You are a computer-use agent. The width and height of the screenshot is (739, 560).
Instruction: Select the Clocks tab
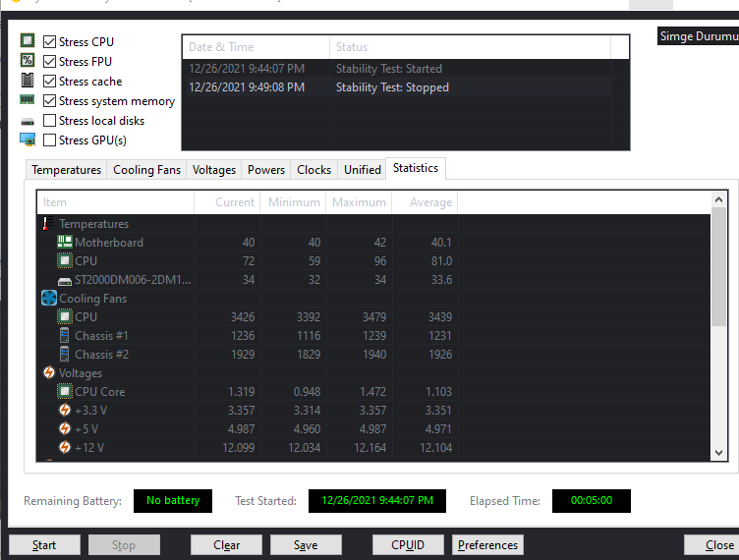(313, 170)
